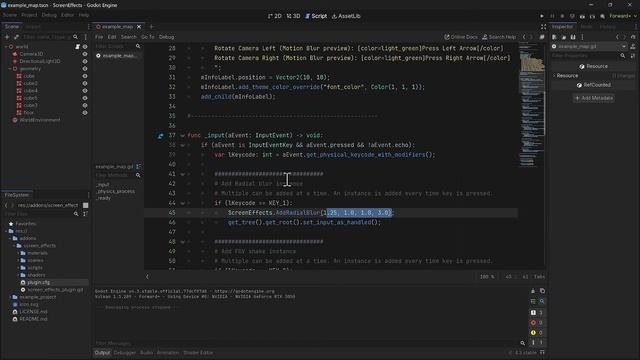Collapse the geometry node
640x360 pixels.
[10, 69]
